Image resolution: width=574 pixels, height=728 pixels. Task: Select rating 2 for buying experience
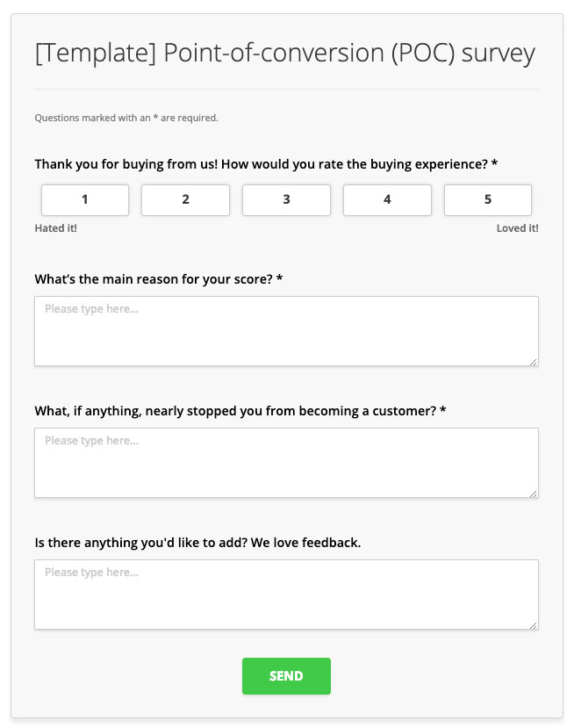tap(185, 200)
